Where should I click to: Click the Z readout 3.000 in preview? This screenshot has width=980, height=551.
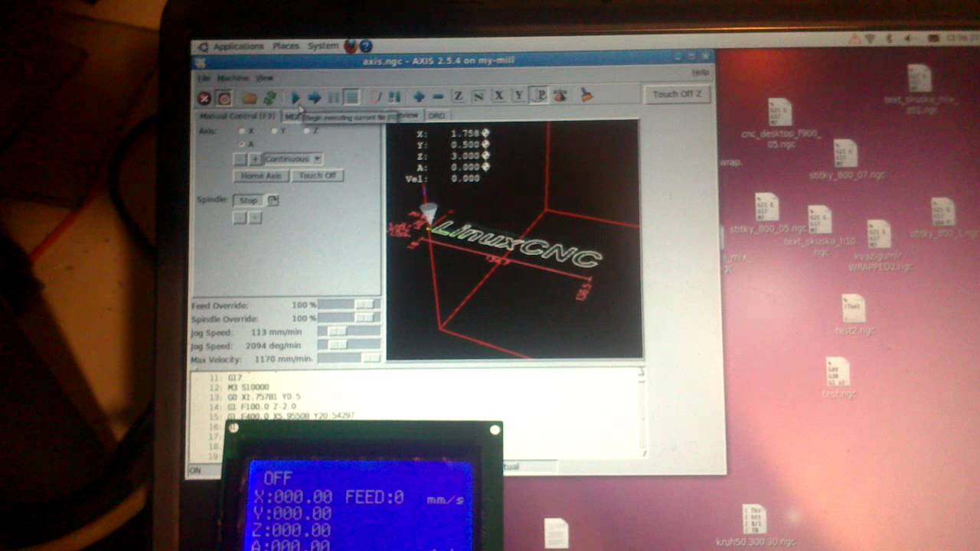click(466, 155)
